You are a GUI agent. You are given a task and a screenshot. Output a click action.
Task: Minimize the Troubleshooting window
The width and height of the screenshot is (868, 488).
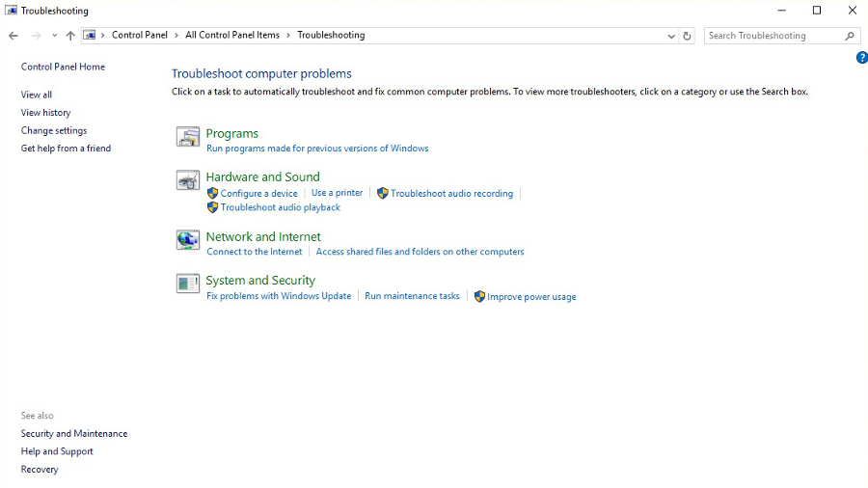pos(781,11)
